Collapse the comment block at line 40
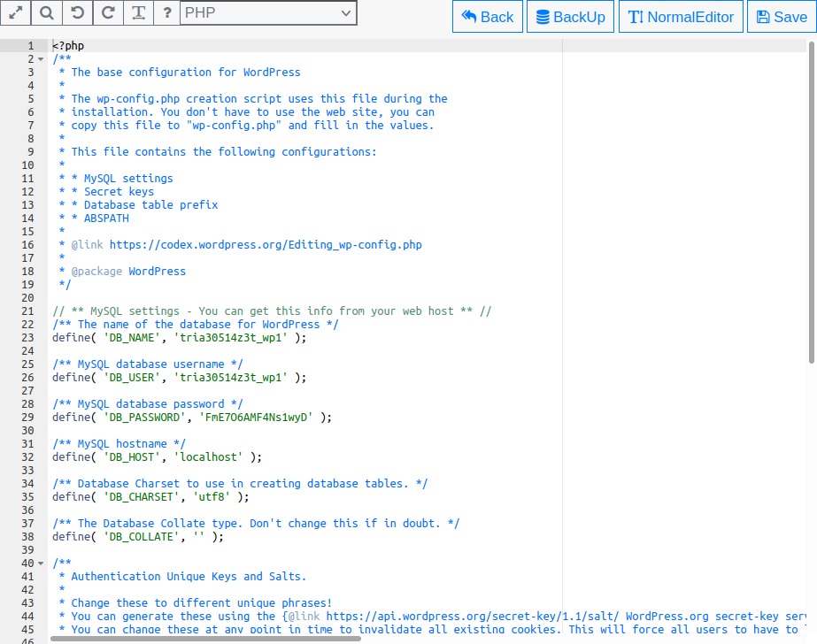The height and width of the screenshot is (644, 817). tap(41, 563)
